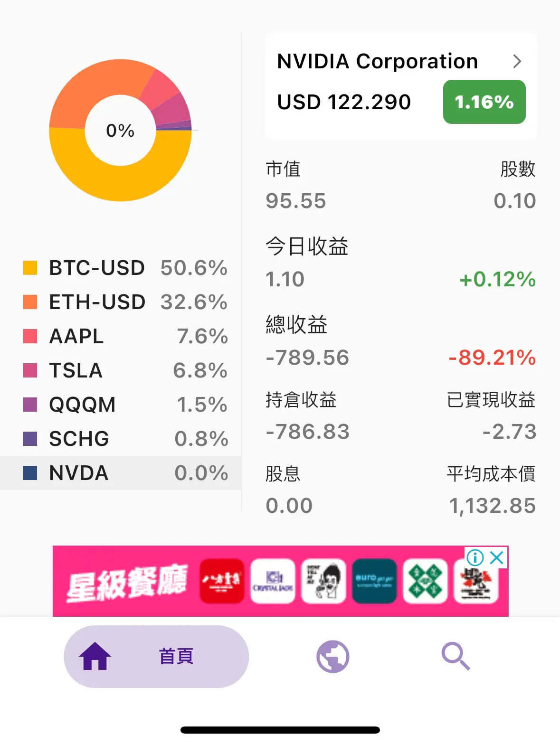Image resolution: width=560 pixels, height=745 pixels.
Task: Open the NVIDIA Corporation stock card
Action: click(401, 86)
